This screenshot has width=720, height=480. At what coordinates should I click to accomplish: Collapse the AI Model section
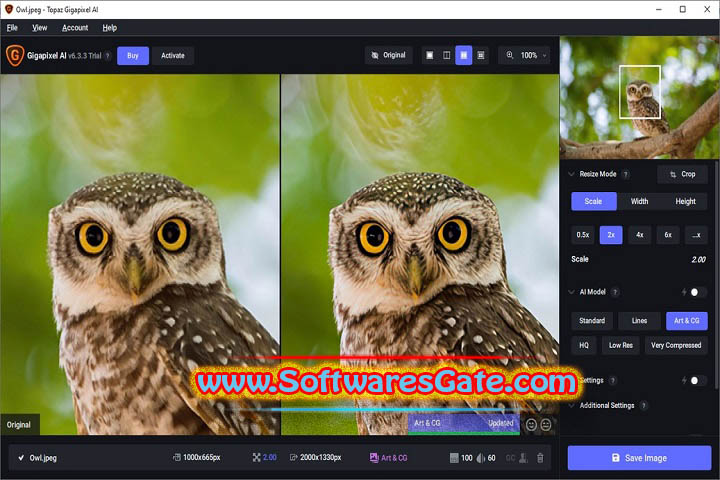(x=571, y=292)
